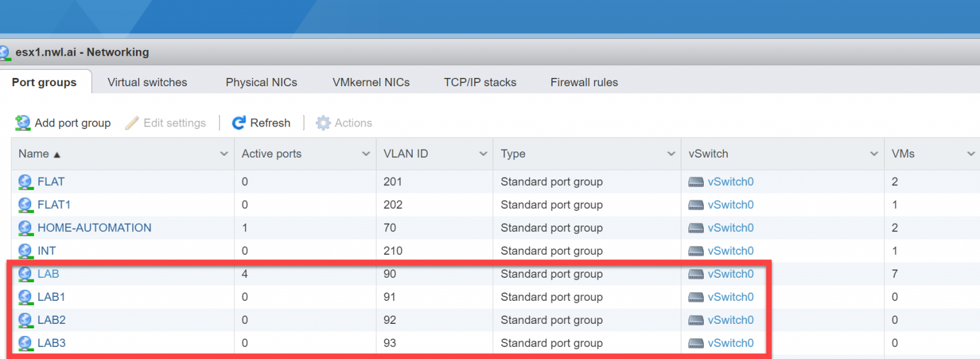Open the Physical NICs tab
The width and height of the screenshot is (980, 359).
[262, 82]
